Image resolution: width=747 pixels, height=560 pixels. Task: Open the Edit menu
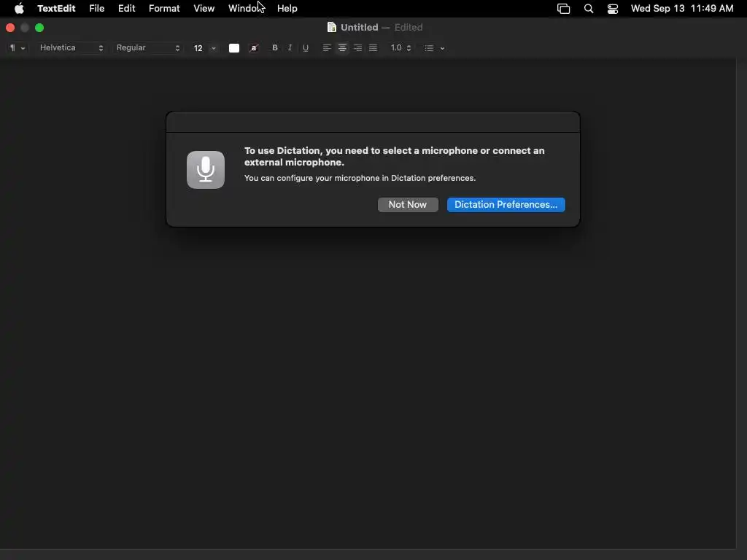pyautogui.click(x=127, y=9)
